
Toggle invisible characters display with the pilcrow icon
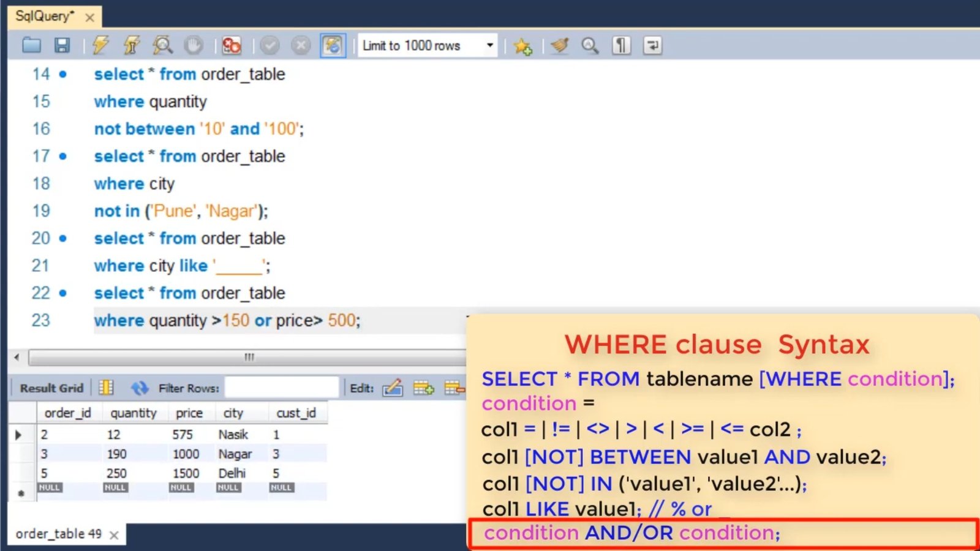pyautogui.click(x=620, y=45)
